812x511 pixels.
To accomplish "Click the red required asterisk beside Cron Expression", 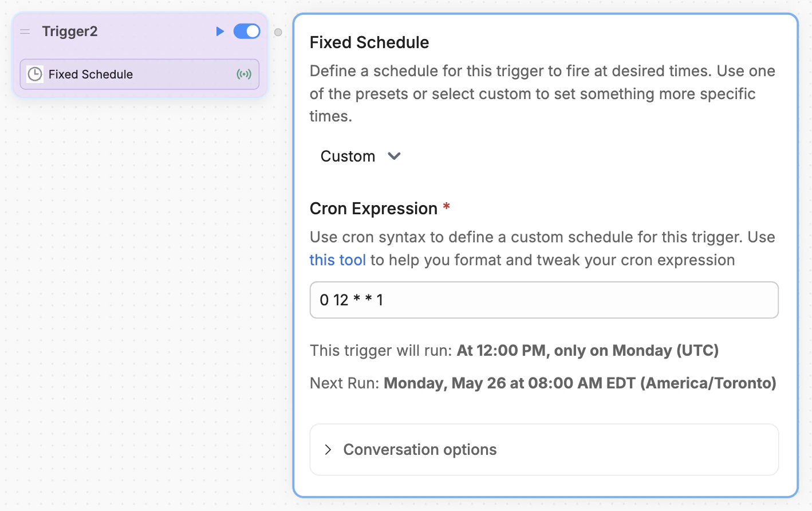I will point(447,207).
